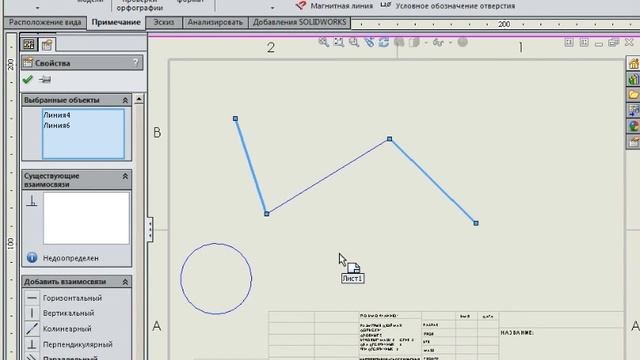
Task: Open Custom Properties task pane
Action: [633, 142]
